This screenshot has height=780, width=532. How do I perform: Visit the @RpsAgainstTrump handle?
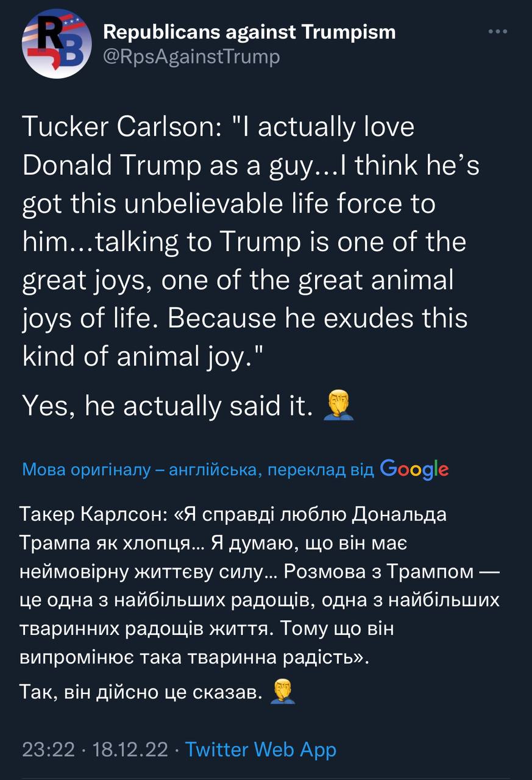[x=191, y=57]
